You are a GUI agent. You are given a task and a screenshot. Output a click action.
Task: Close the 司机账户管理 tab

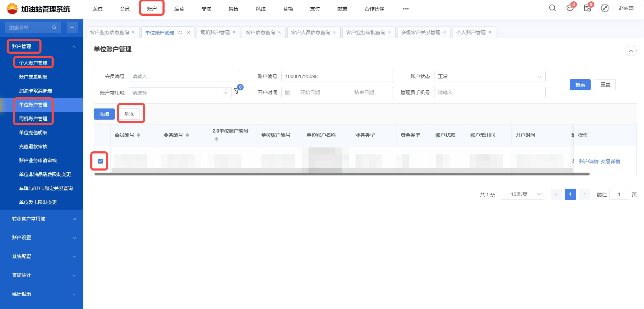234,32
